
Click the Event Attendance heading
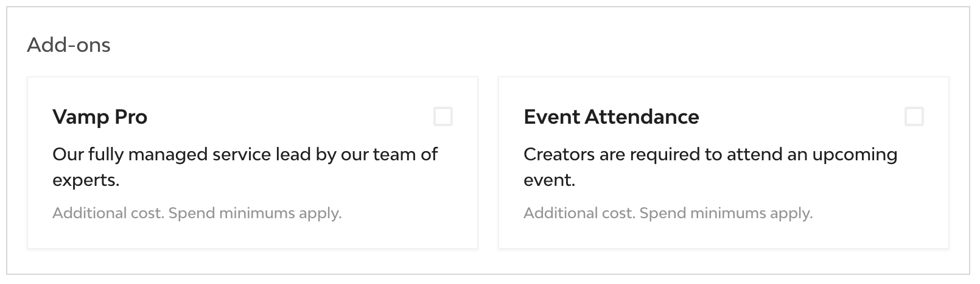(611, 117)
